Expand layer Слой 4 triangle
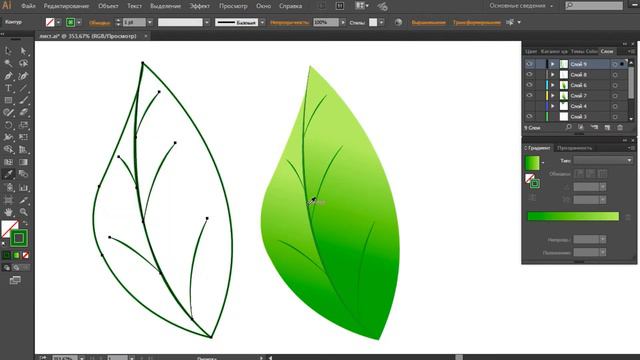Screen dimensions: 640x360 553,106
